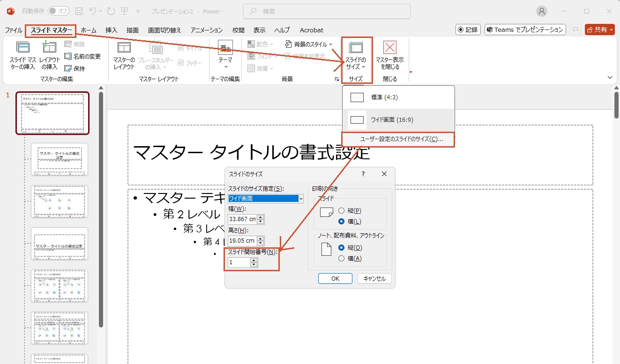
Task: Click the Save icon in title bar
Action: click(x=80, y=11)
